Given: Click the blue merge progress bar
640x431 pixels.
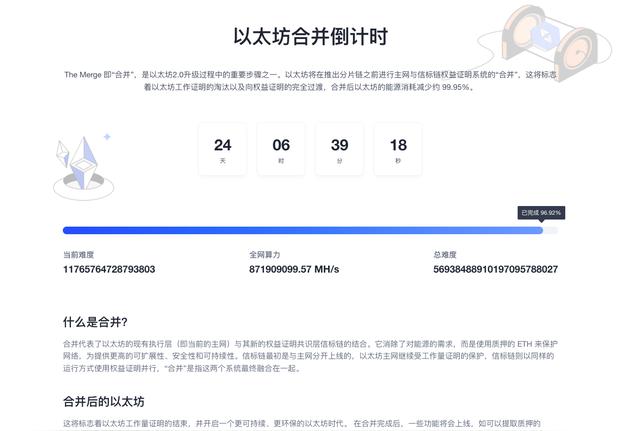Looking at the screenshot, I should (x=310, y=231).
